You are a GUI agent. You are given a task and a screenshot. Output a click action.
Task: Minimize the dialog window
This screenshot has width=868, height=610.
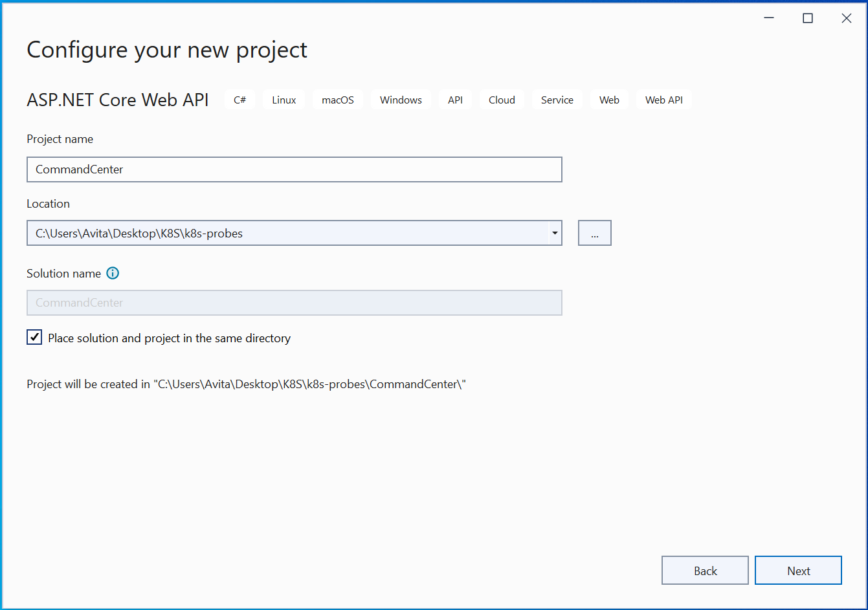coord(768,18)
